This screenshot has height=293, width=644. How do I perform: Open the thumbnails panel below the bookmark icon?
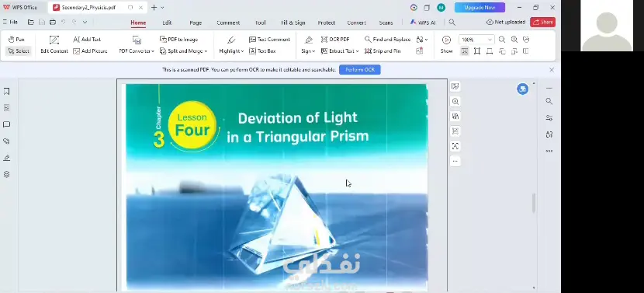click(x=6, y=108)
